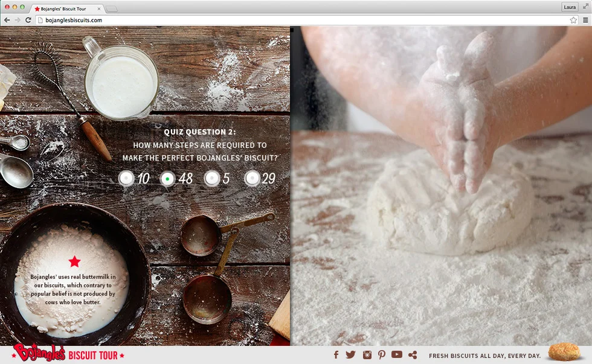Pick the 29 quiz answer option
Image resolution: width=592 pixels, height=364 pixels.
point(253,179)
